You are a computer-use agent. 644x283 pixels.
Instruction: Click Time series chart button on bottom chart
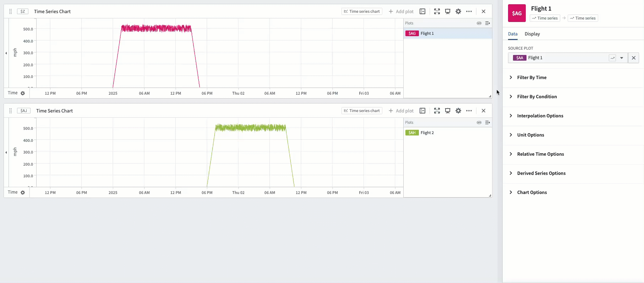click(362, 111)
